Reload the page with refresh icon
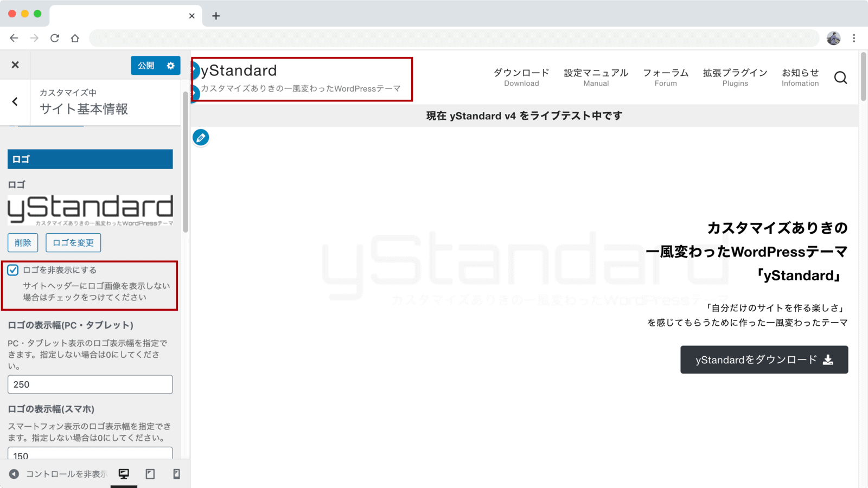 coord(55,38)
